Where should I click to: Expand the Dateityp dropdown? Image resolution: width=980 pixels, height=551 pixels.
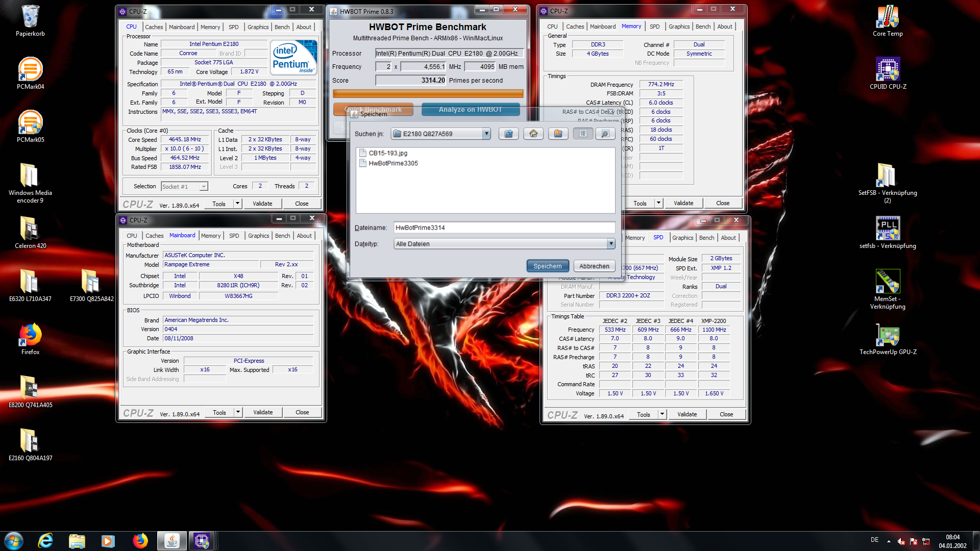click(x=611, y=244)
